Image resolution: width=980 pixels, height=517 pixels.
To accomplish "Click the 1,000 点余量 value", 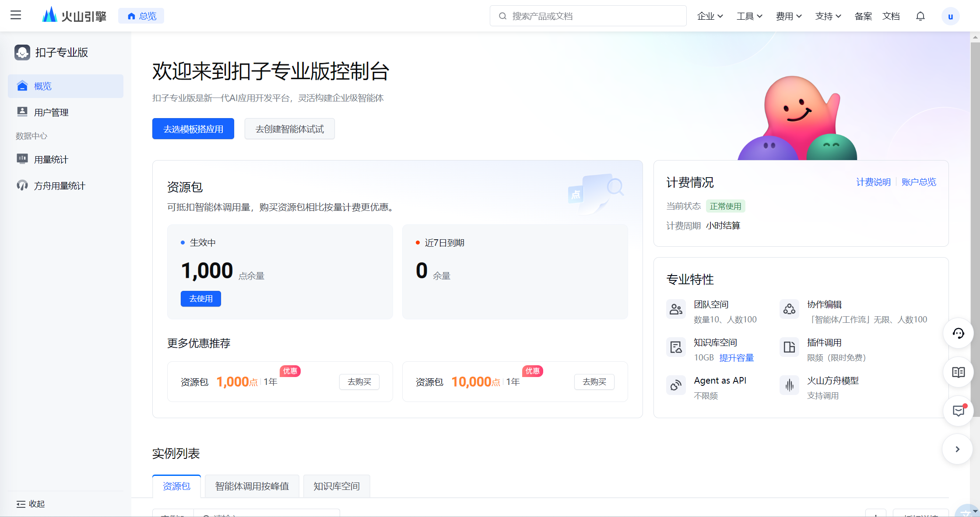I will pos(207,270).
